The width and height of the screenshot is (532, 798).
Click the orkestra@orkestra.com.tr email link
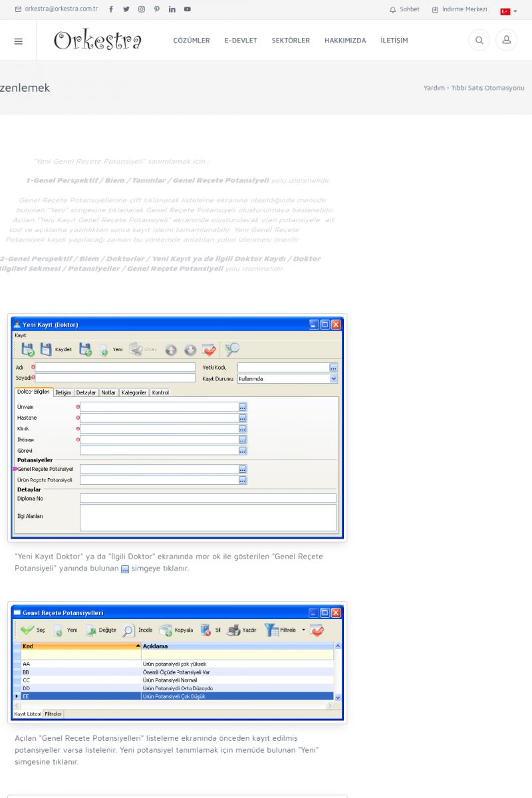click(x=57, y=9)
